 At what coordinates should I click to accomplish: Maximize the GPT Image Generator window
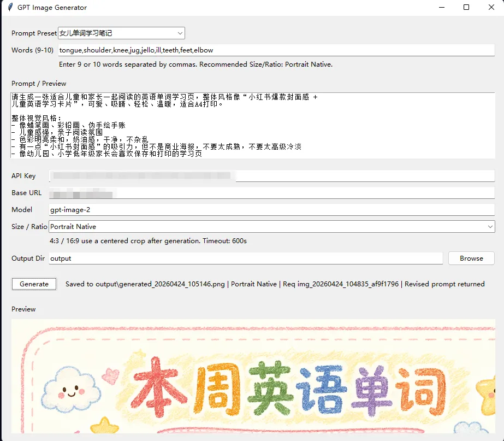[466, 8]
